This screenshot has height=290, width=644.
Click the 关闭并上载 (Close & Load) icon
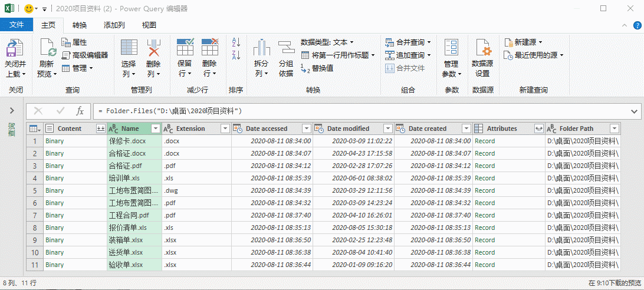15,50
